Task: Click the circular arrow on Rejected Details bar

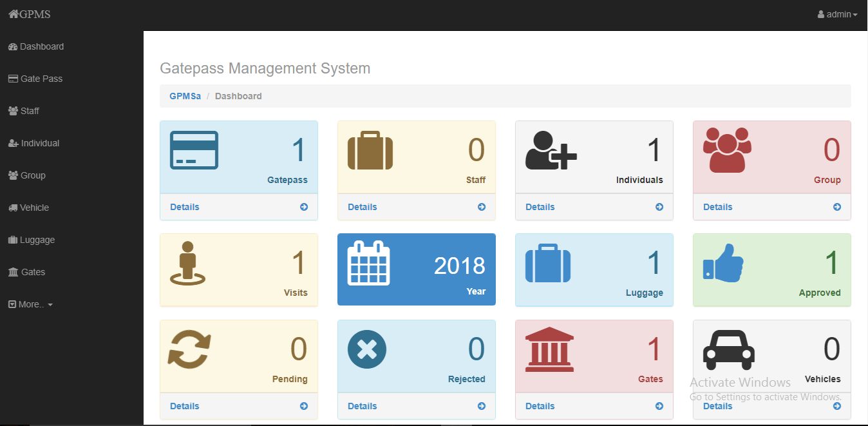Action: 481,406
